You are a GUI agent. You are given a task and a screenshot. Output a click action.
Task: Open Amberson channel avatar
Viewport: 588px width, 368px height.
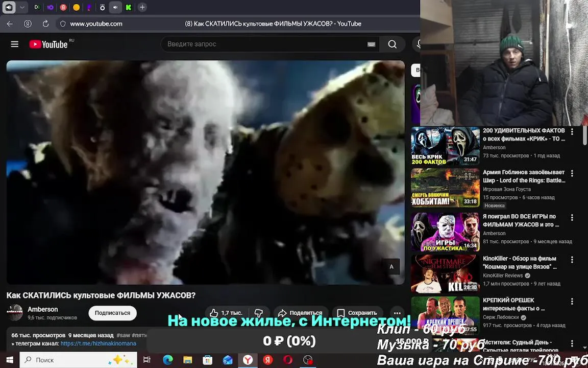(x=15, y=312)
